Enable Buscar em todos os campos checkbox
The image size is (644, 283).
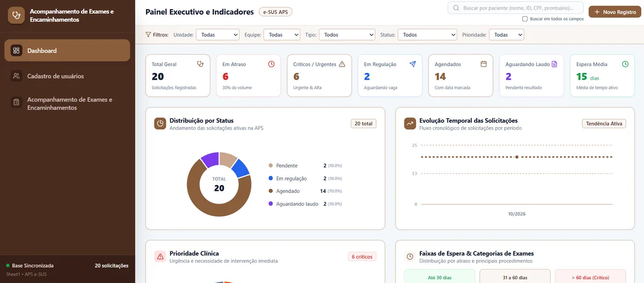(x=525, y=19)
